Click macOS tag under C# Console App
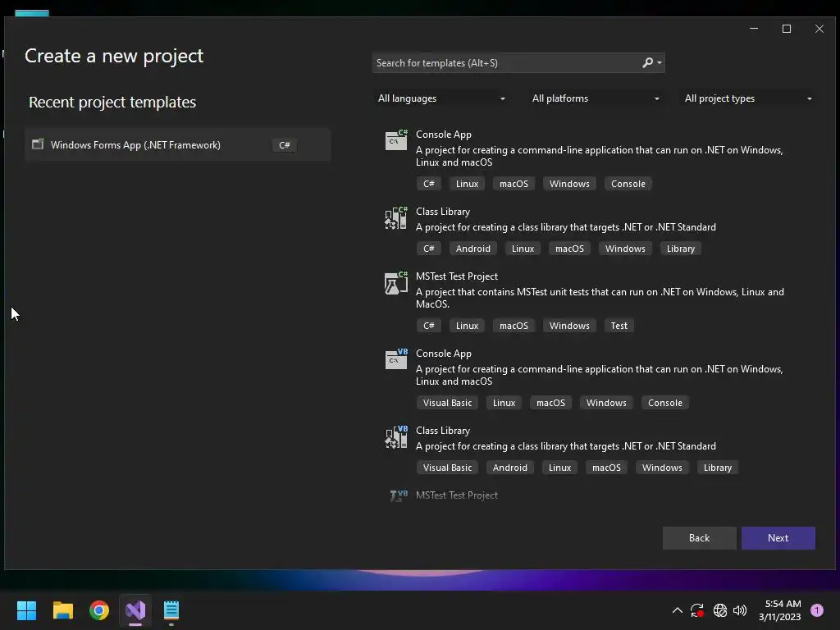 pos(514,184)
